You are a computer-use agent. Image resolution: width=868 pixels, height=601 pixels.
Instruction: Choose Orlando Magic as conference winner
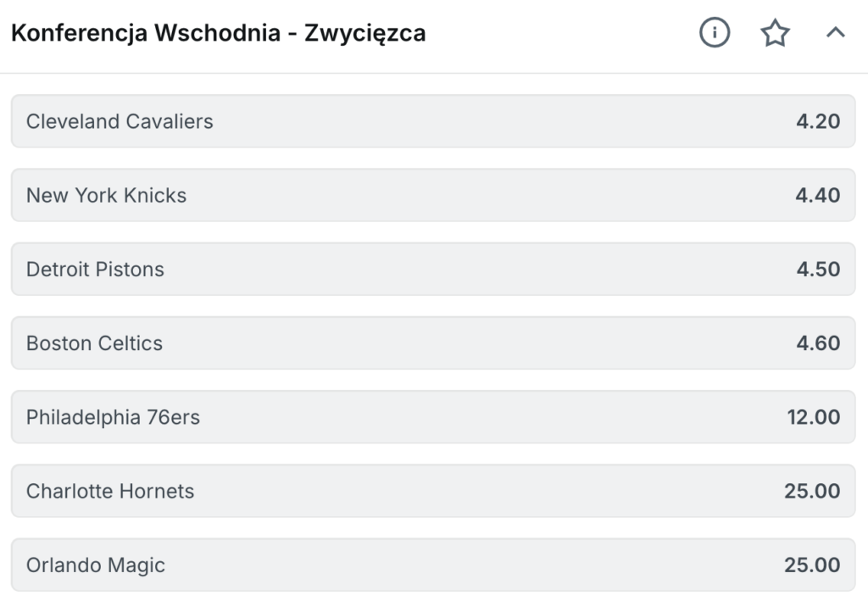432,565
